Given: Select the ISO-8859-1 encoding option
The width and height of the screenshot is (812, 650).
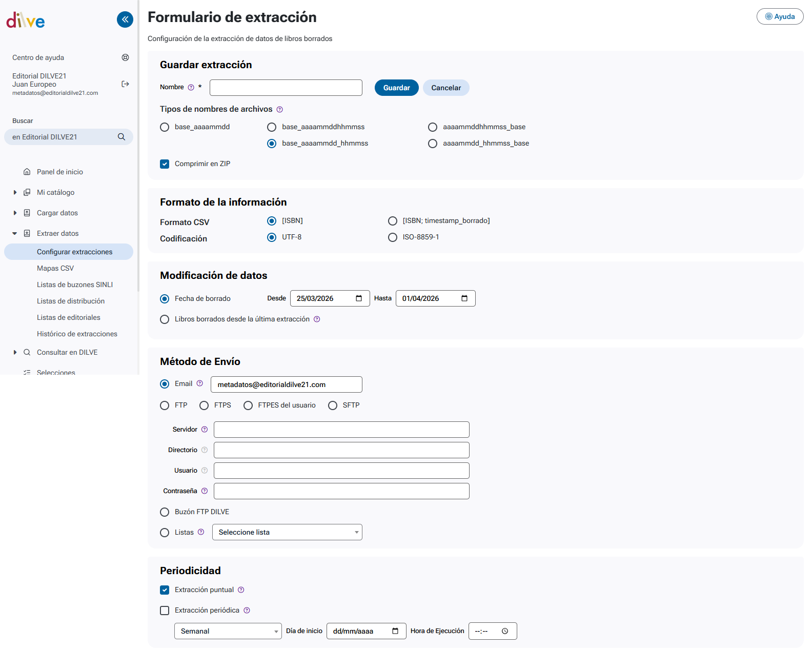Looking at the screenshot, I should (x=393, y=237).
